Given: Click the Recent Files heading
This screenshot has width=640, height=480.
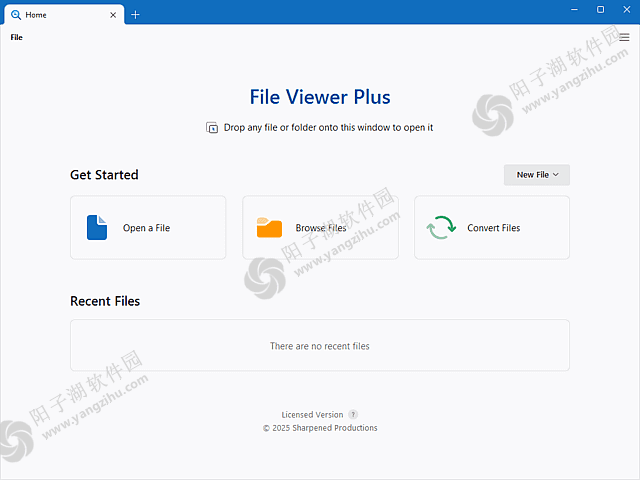Looking at the screenshot, I should 105,301.
